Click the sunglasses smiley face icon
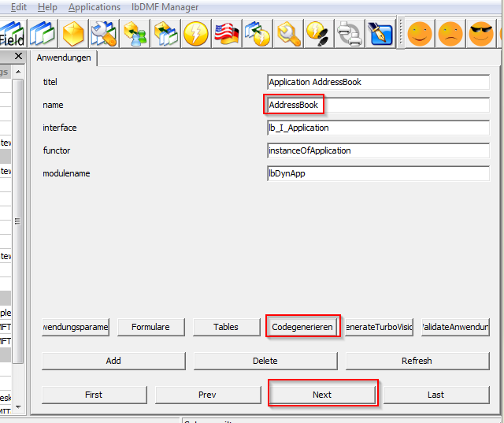 pos(481,34)
